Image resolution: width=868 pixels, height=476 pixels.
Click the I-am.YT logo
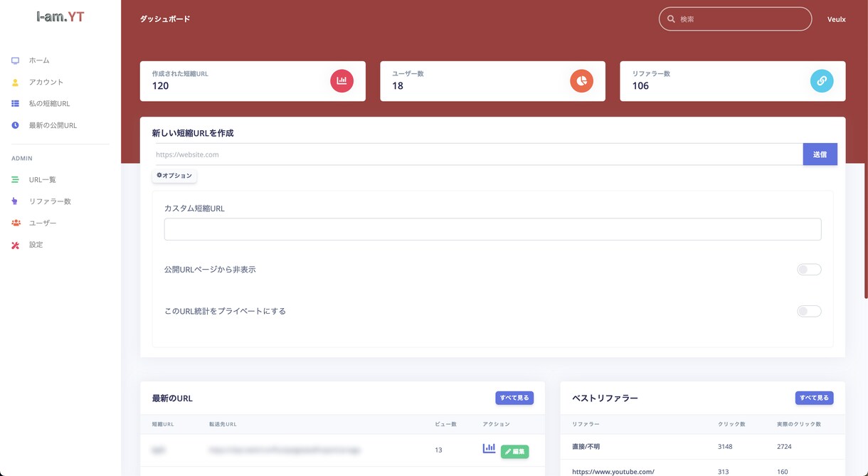point(60,16)
